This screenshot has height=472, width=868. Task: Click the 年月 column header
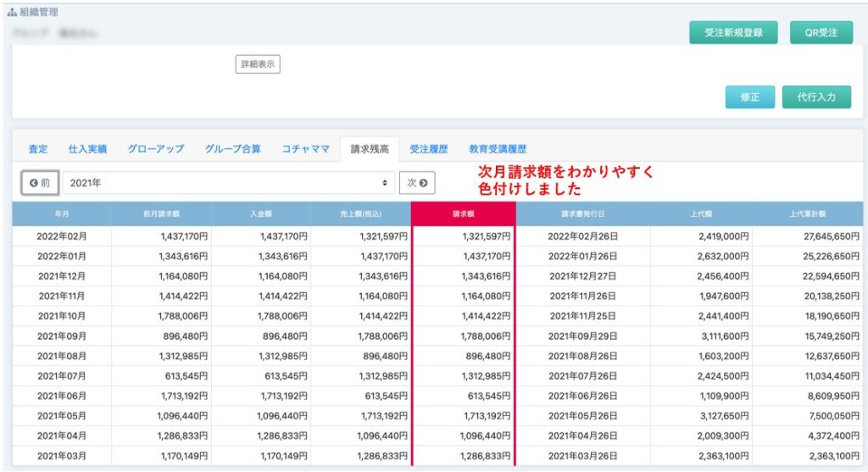62,214
